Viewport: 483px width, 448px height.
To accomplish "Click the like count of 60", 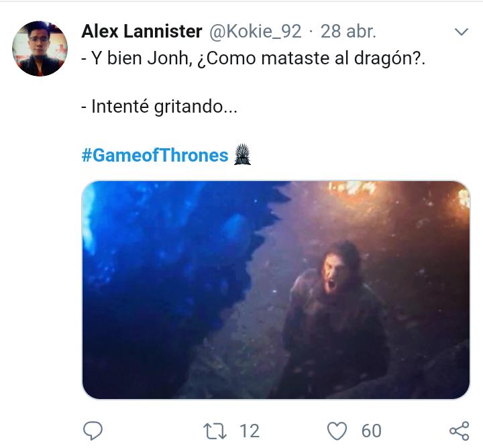I will click(371, 430).
